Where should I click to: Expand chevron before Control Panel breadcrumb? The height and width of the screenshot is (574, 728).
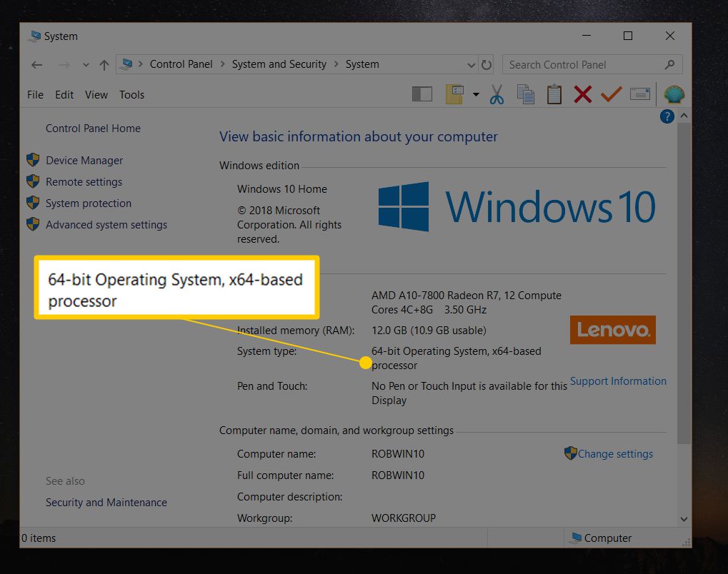[140, 64]
